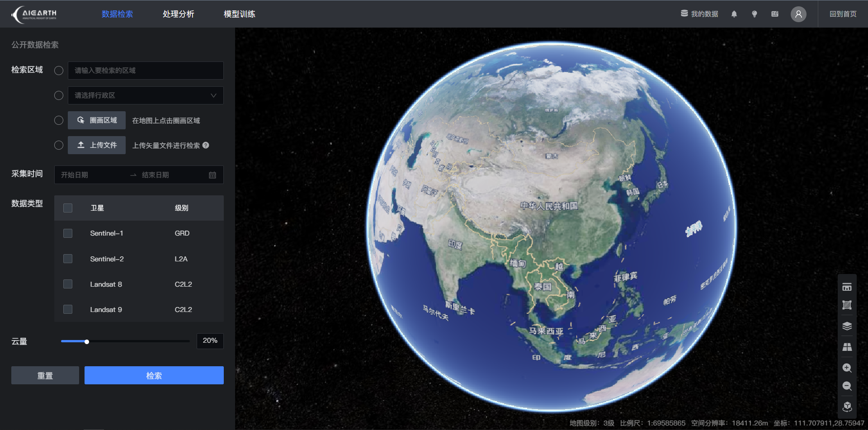Click the 坐标 coordinates readout
Viewport: 868px width, 430px height.
click(x=819, y=423)
